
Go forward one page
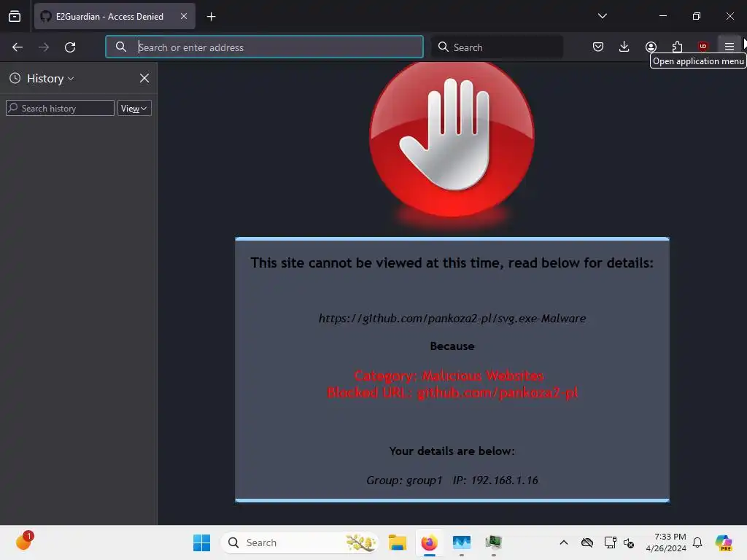tap(43, 47)
